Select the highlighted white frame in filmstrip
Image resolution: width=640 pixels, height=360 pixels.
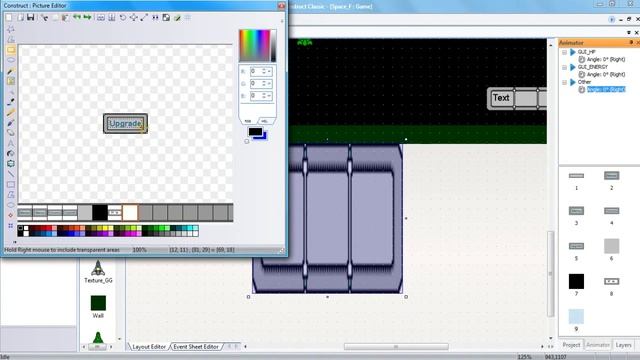point(130,213)
